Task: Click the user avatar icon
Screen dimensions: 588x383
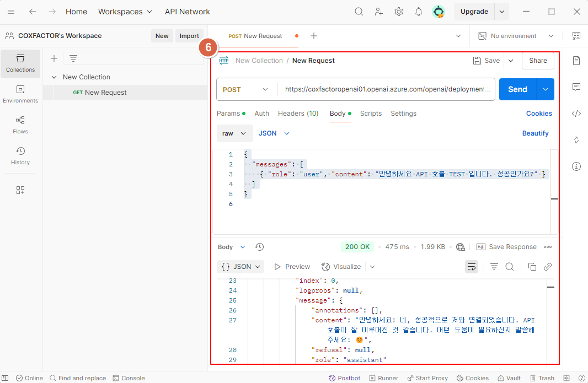Action: [x=439, y=12]
